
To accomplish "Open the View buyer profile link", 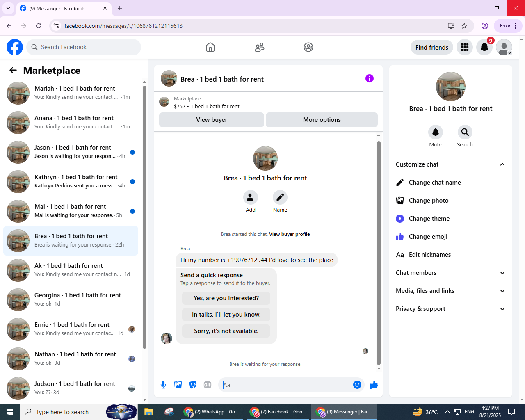I will pyautogui.click(x=290, y=234).
